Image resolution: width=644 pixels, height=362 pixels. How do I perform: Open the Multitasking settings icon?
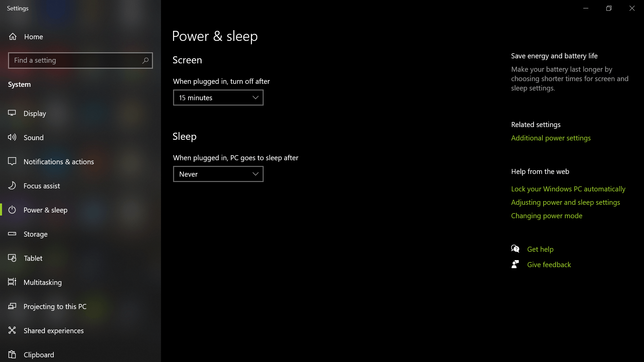(12, 282)
